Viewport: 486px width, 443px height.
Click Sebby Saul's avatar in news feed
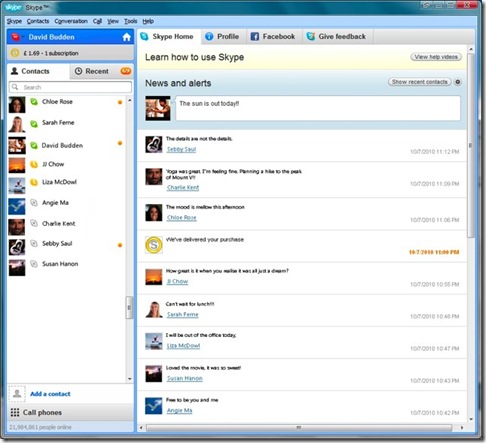tap(154, 145)
